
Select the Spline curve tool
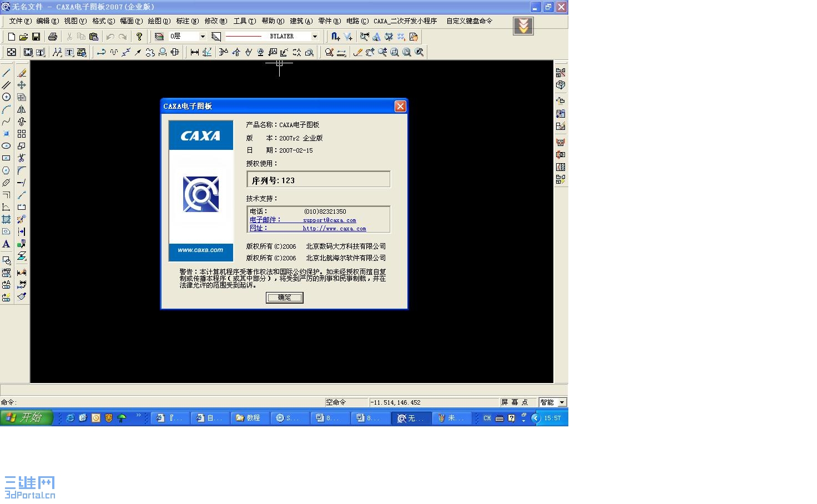point(6,122)
